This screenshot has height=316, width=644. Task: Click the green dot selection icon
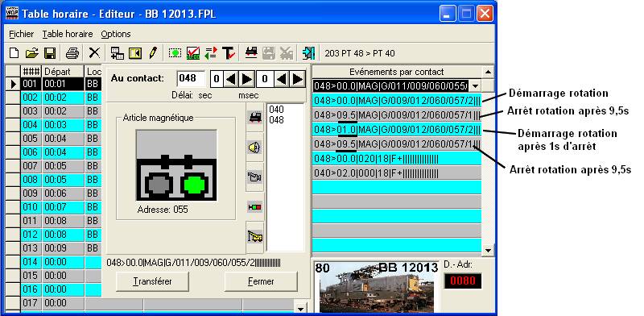pos(175,53)
